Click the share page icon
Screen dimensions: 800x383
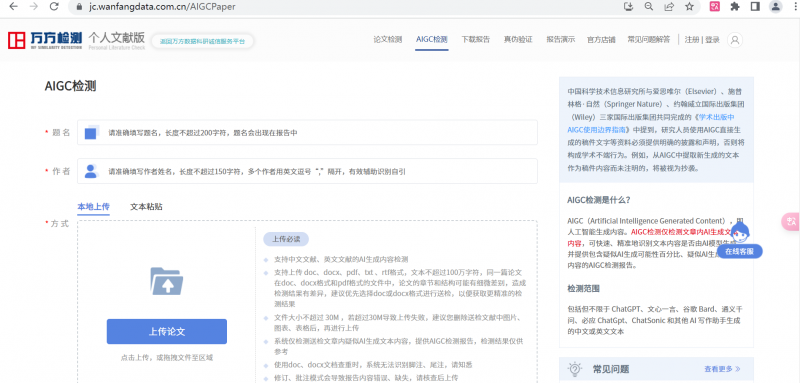point(669,7)
